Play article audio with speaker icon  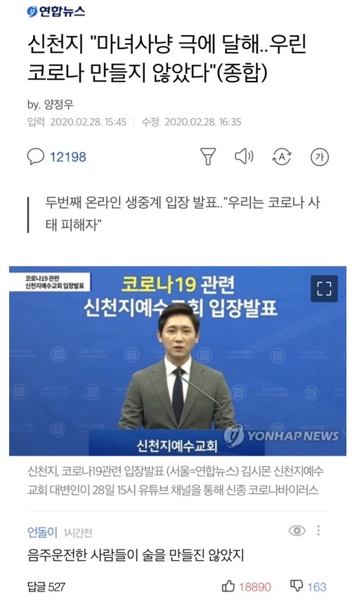click(244, 156)
